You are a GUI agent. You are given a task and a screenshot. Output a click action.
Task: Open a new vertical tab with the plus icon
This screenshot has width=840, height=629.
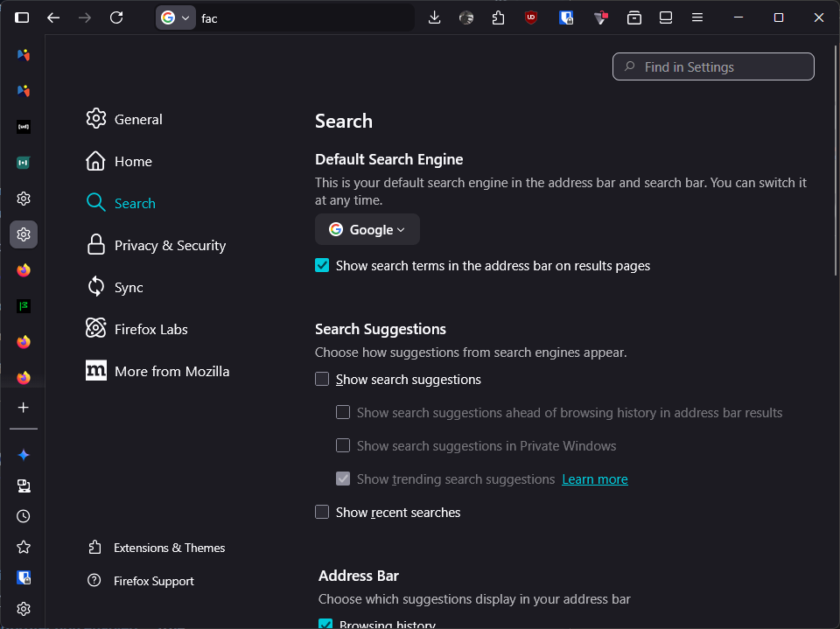pyautogui.click(x=24, y=408)
